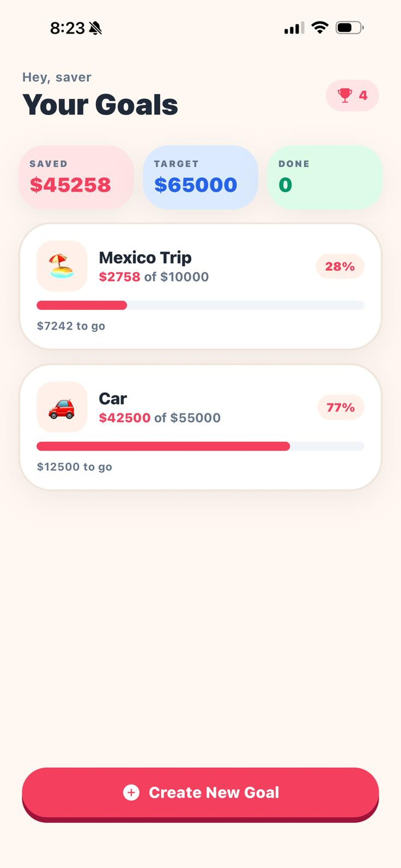This screenshot has width=401, height=868.
Task: Tap the 28% progress badge
Action: [x=340, y=266]
